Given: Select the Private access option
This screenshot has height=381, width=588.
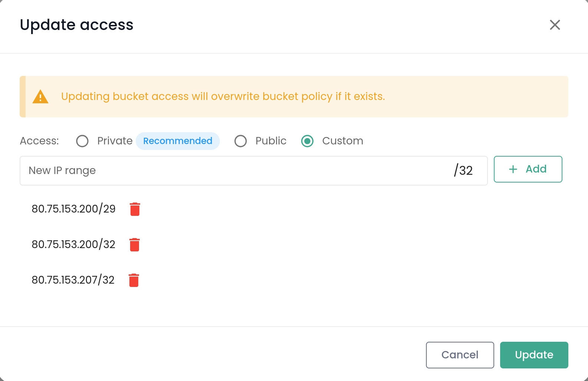Looking at the screenshot, I should tap(82, 141).
